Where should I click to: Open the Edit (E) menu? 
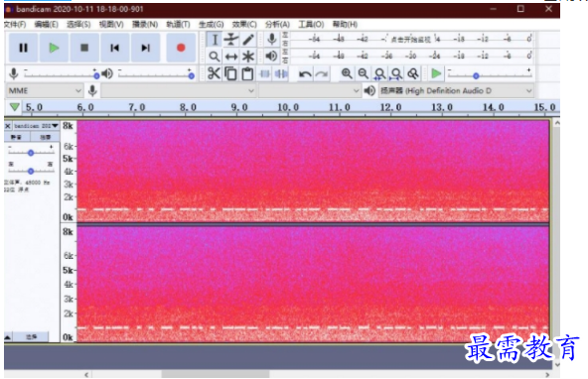[46, 25]
